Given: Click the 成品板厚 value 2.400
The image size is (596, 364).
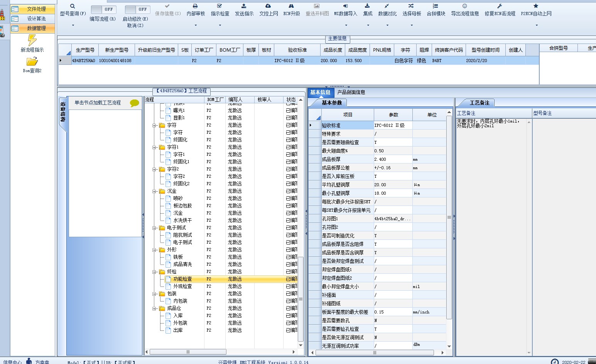Looking at the screenshot, I should pyautogui.click(x=393, y=159).
